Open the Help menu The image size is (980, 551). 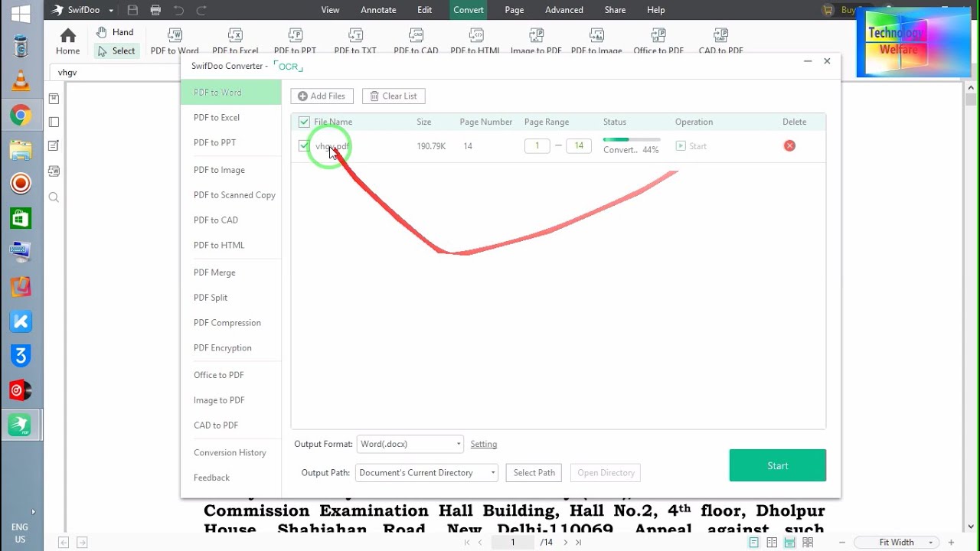pyautogui.click(x=656, y=10)
